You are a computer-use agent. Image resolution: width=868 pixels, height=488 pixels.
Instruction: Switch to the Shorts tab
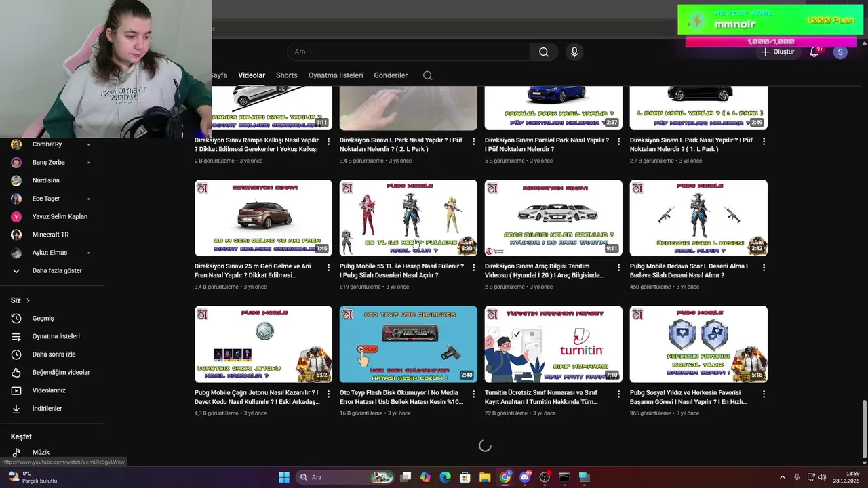point(286,75)
